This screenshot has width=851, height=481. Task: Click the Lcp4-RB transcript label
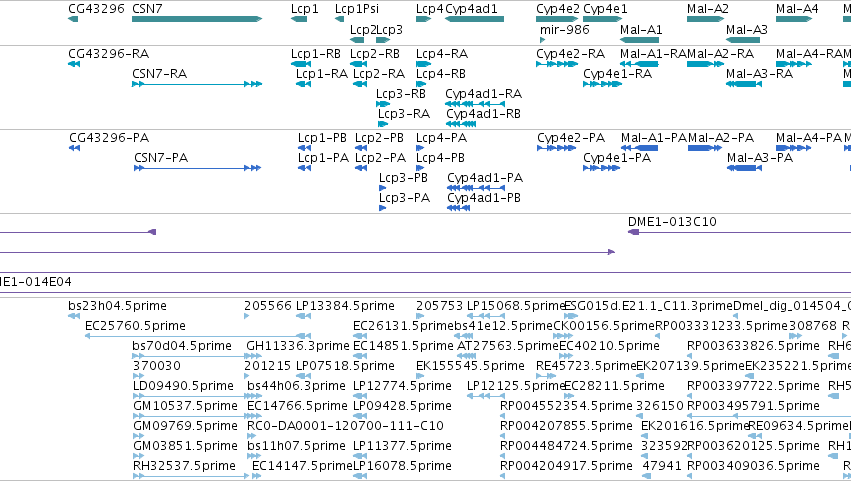[441, 73]
